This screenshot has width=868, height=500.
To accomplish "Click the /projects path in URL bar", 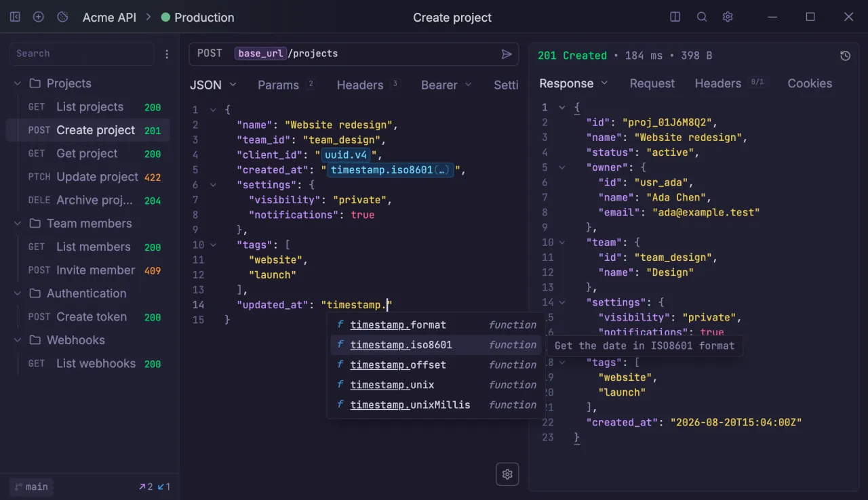I will (313, 54).
